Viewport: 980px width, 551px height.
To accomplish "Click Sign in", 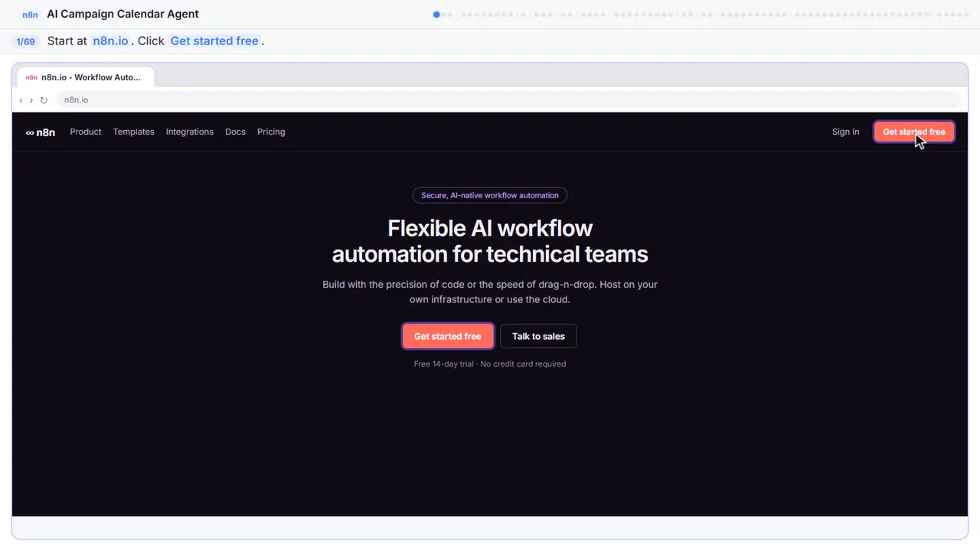I will 845,132.
